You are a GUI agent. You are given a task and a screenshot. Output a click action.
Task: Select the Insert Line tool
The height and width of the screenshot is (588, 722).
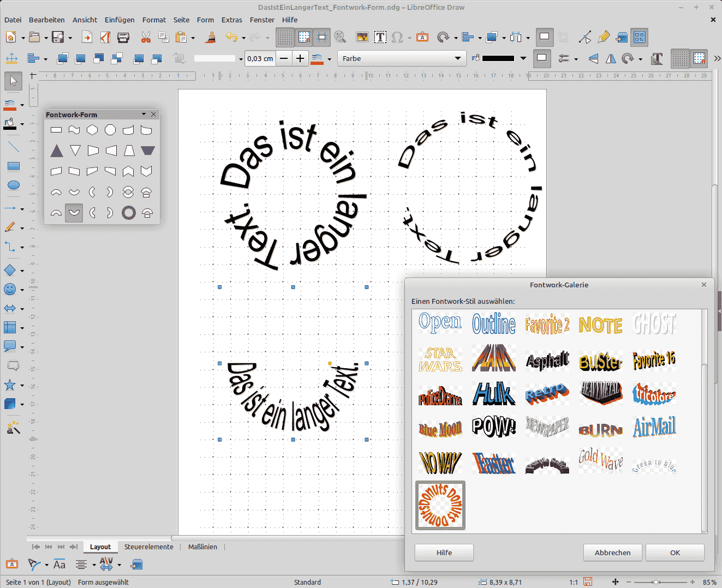[x=13, y=146]
